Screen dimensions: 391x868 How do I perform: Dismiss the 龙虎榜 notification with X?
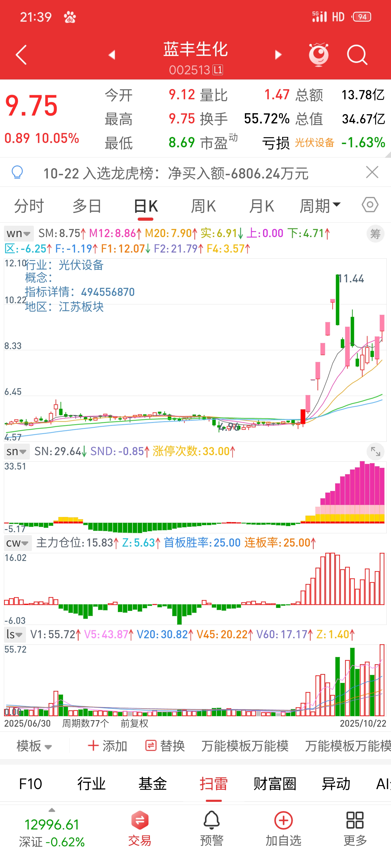coord(372,172)
